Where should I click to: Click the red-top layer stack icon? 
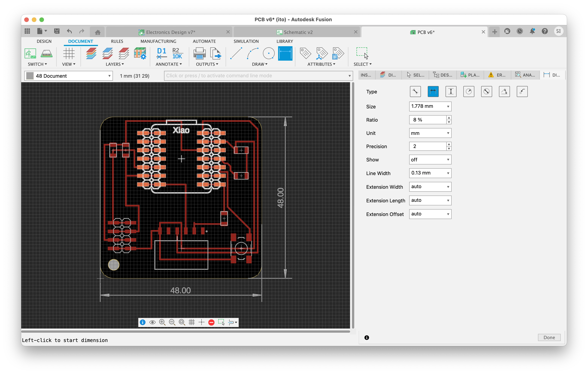[124, 53]
